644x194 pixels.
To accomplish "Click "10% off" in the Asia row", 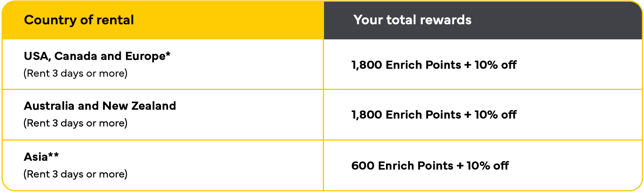I will (487, 166).
